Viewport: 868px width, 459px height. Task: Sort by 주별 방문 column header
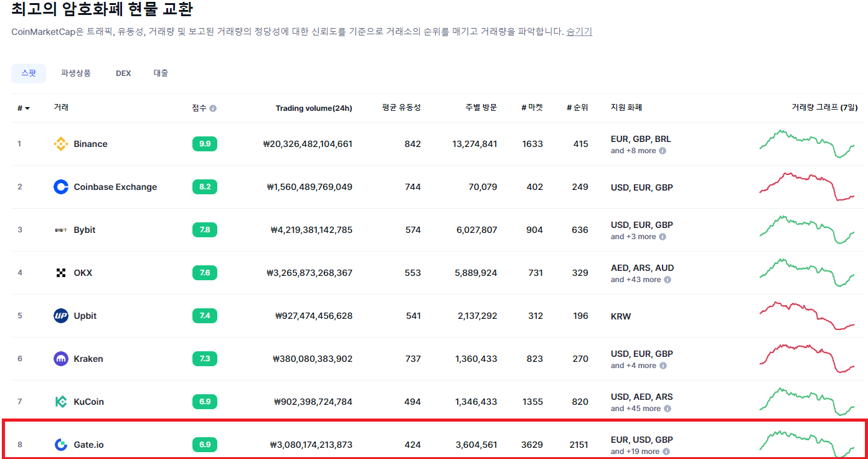tap(481, 108)
